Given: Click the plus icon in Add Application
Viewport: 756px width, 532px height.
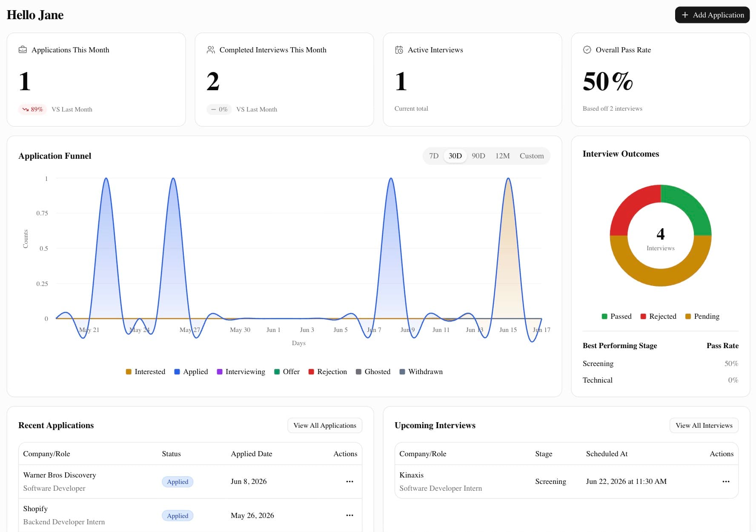Looking at the screenshot, I should click(685, 15).
